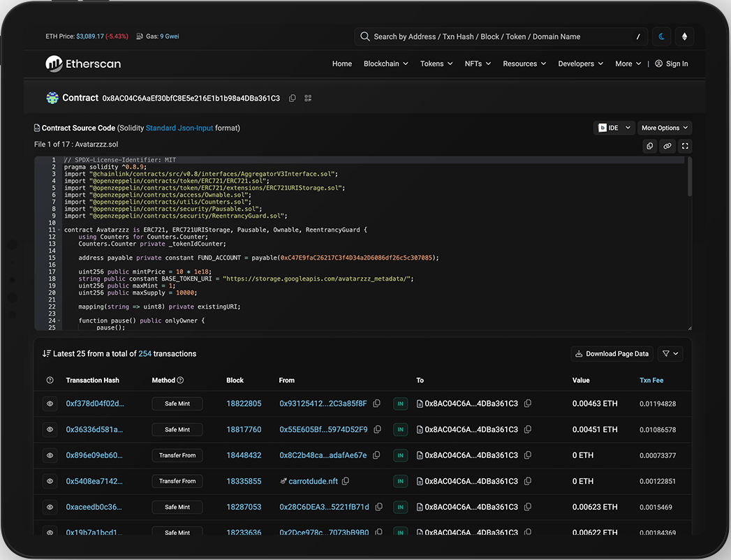Preview transaction 0xf378d04f02d with eye icon

coord(50,404)
